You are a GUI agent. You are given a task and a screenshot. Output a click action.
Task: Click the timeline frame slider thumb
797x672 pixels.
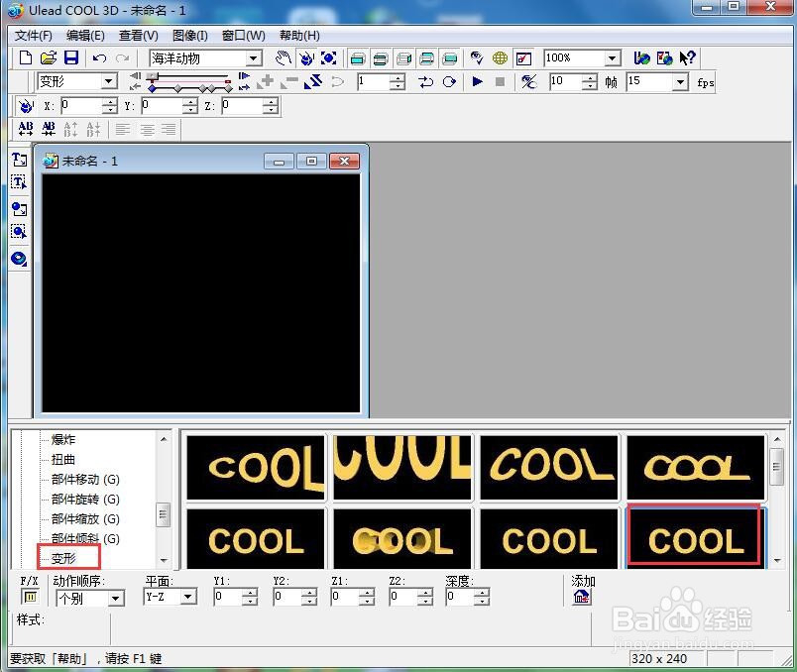[152, 76]
